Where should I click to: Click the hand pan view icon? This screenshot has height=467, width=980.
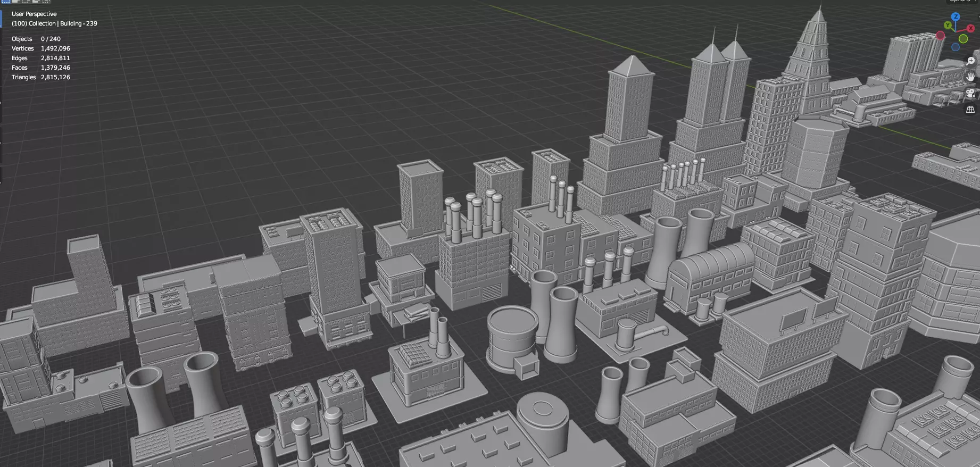(x=970, y=77)
